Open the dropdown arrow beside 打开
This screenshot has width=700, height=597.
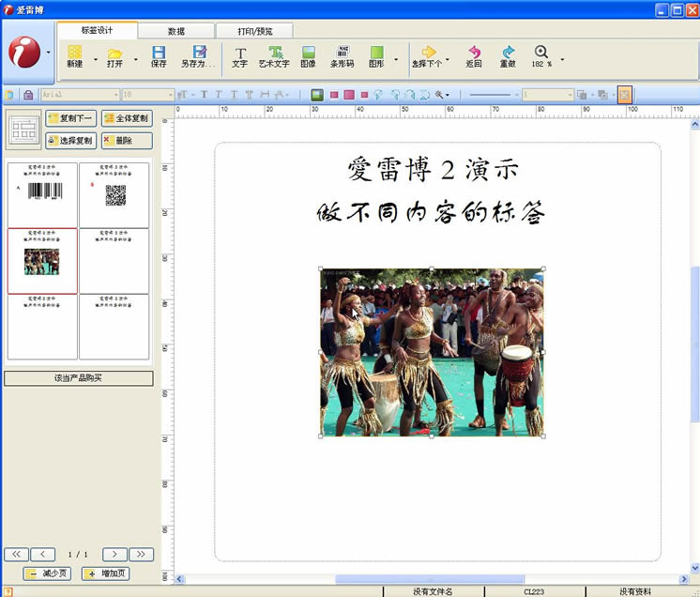136,59
